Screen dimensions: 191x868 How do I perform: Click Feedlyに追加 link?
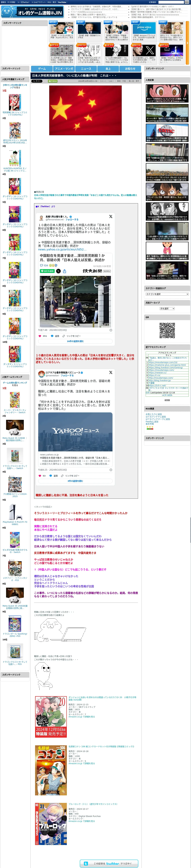pyautogui.click(x=152, y=422)
